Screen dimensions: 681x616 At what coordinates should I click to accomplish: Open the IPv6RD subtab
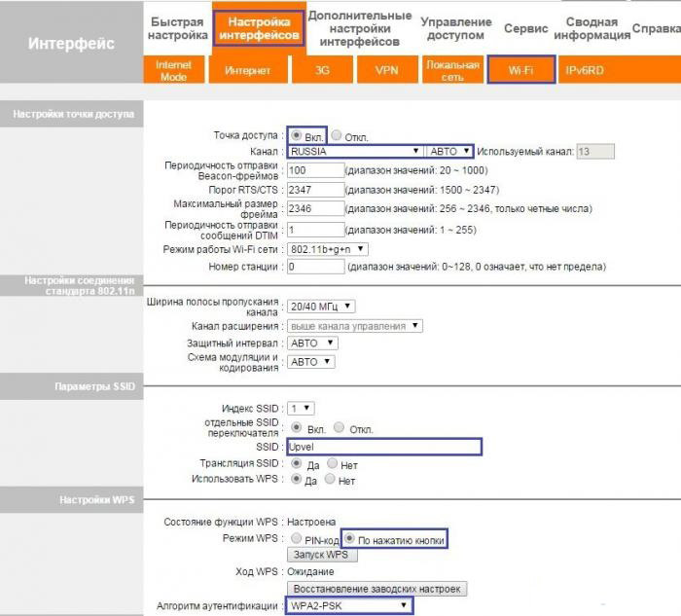click(585, 70)
